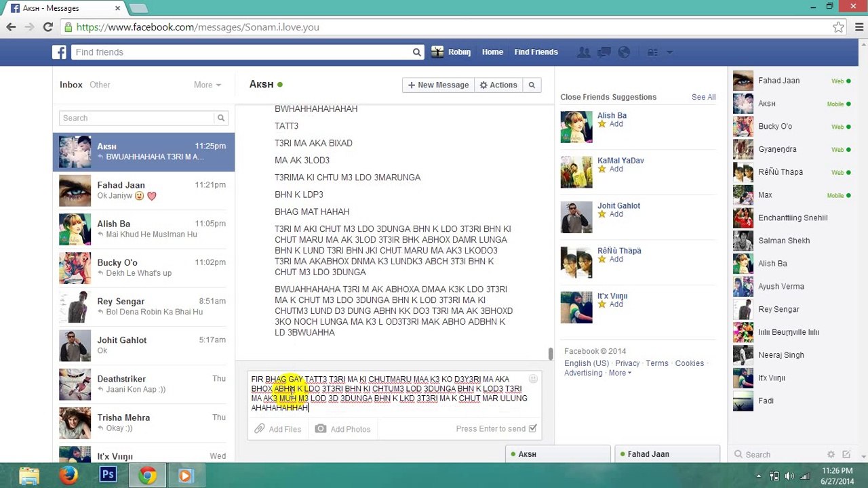868x488 pixels.
Task: Expand the footer More dropdown
Action: (620, 373)
